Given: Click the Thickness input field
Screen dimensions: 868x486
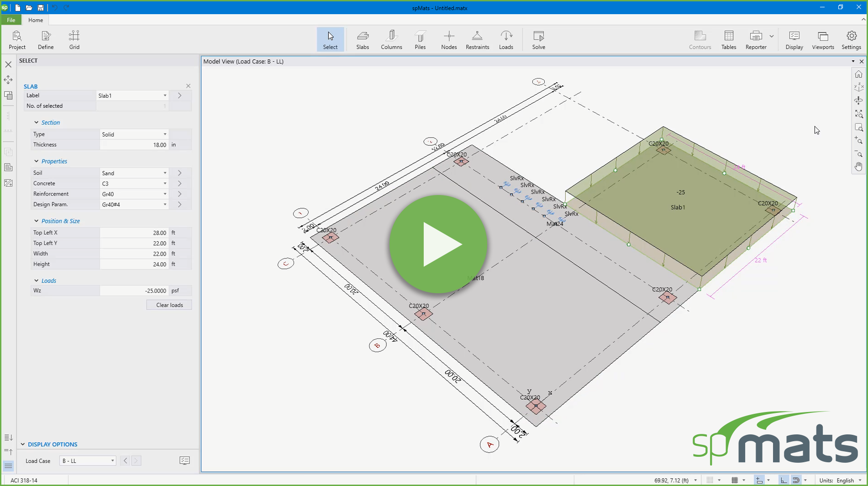Looking at the screenshot, I should 134,145.
